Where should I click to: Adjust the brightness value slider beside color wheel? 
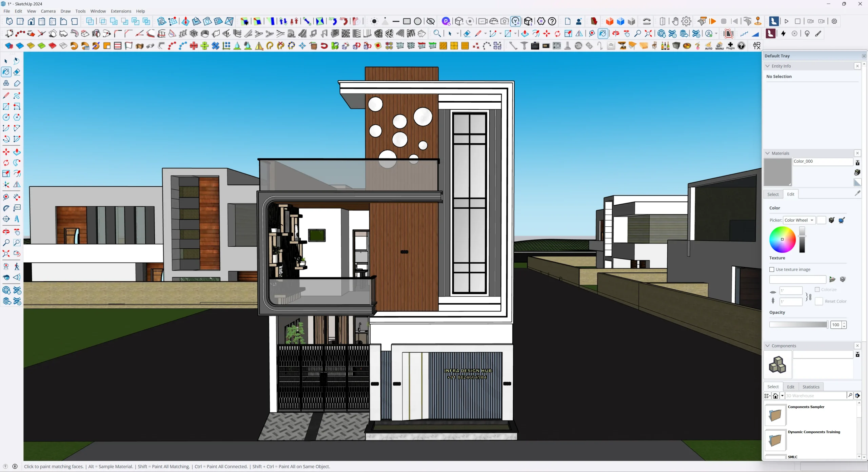click(x=802, y=240)
